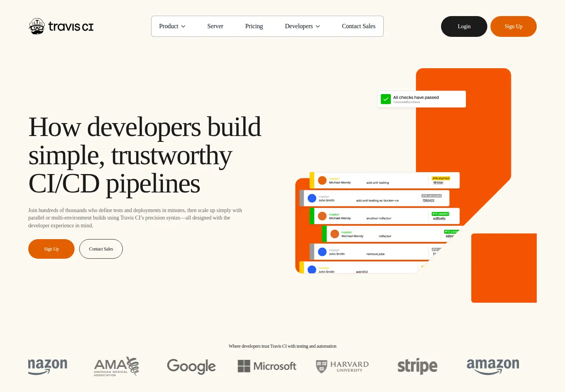565x392 pixels.
Task: Open the Server nav item
Action: coord(215,26)
